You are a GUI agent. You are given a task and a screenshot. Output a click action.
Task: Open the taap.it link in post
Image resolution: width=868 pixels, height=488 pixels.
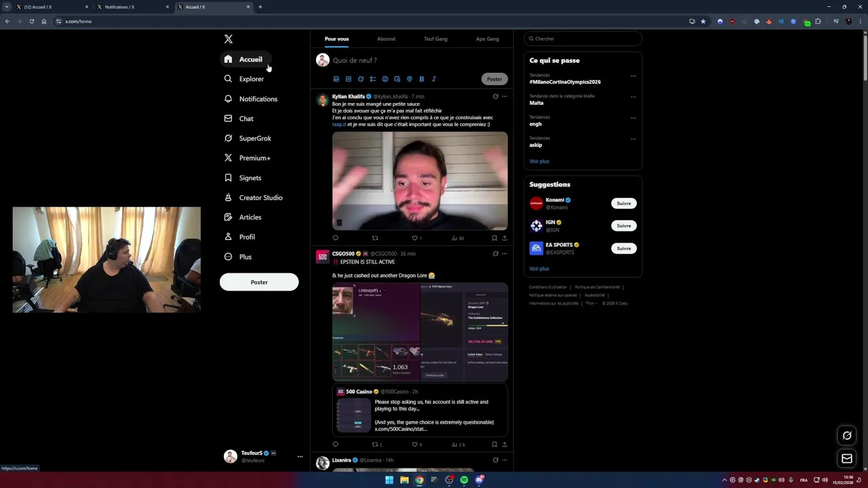(339, 125)
